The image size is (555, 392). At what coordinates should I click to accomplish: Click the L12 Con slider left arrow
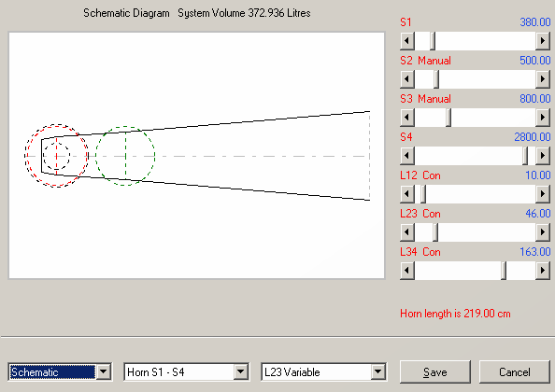[x=407, y=194]
